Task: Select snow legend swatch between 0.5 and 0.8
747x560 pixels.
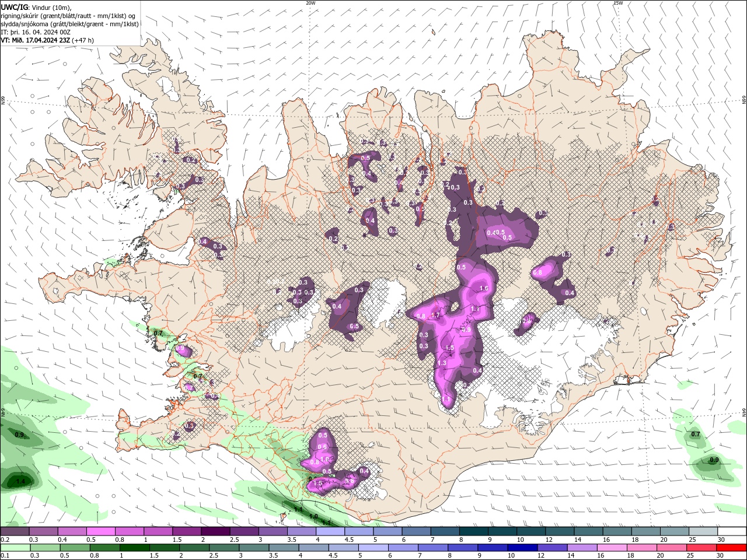Action: pos(101,531)
